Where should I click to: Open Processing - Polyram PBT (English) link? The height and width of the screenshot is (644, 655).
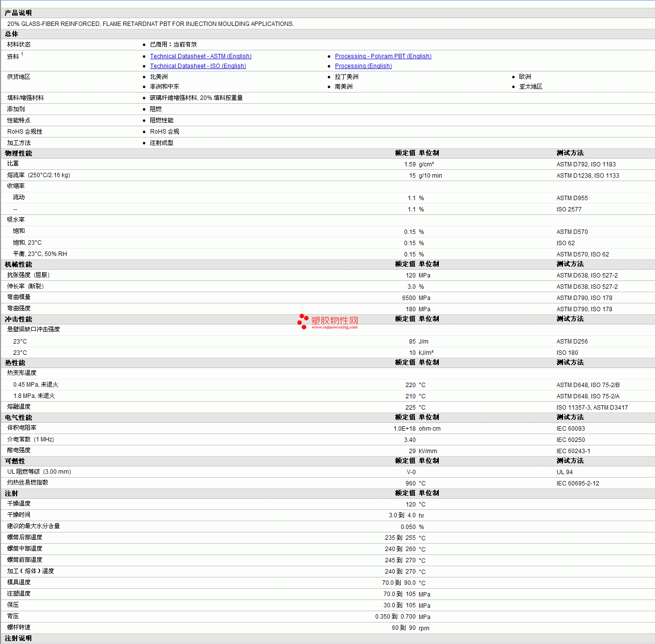click(x=383, y=56)
